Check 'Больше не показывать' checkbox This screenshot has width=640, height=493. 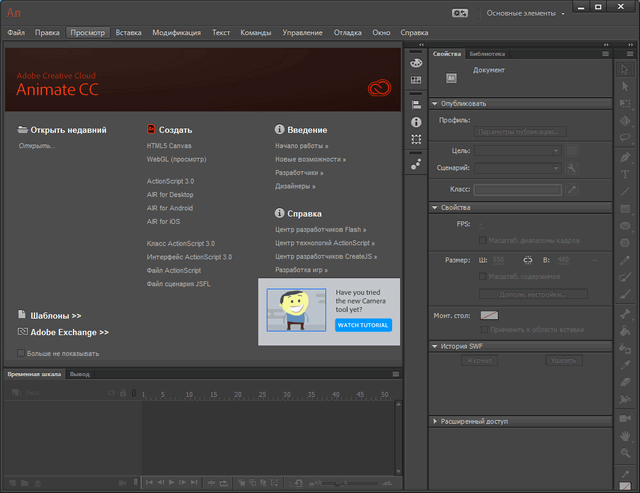(x=21, y=353)
